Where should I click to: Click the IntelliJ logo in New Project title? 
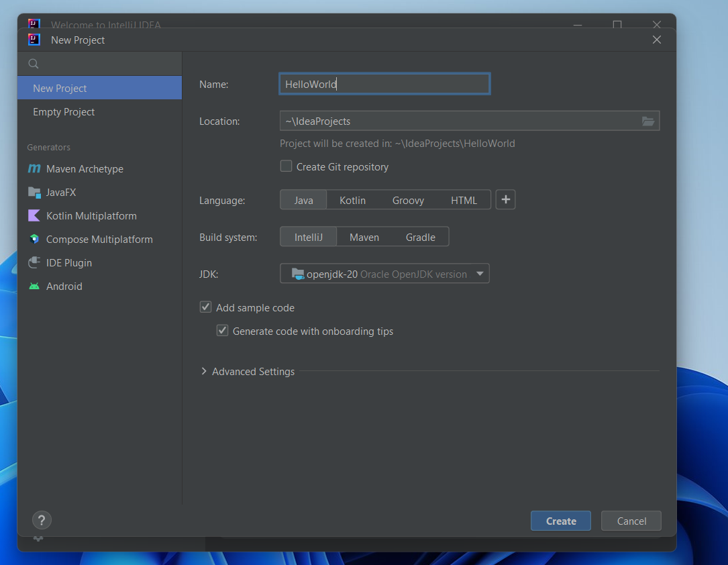click(34, 40)
